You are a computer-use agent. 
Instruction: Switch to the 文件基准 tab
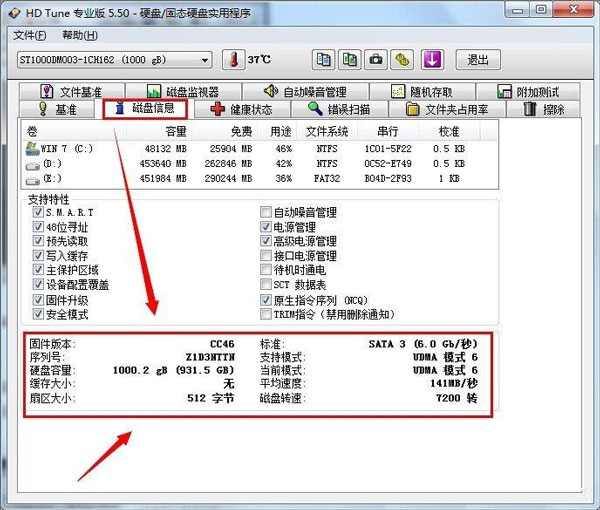click(x=72, y=92)
